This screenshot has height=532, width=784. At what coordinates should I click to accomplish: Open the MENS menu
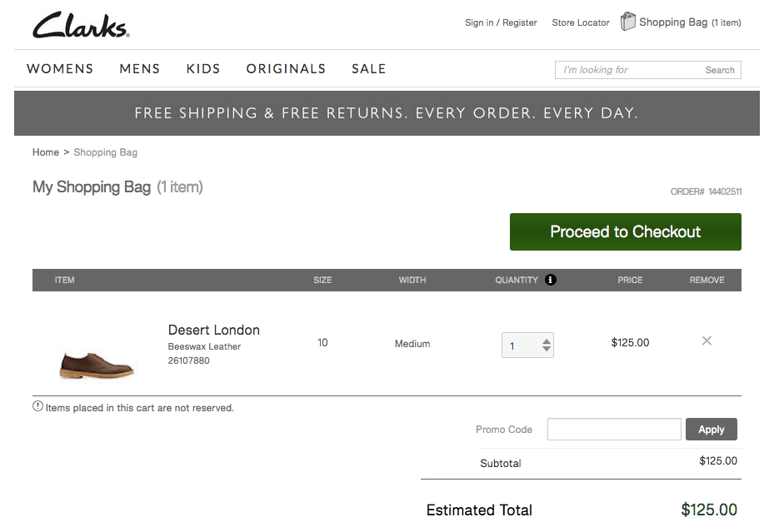[139, 69]
